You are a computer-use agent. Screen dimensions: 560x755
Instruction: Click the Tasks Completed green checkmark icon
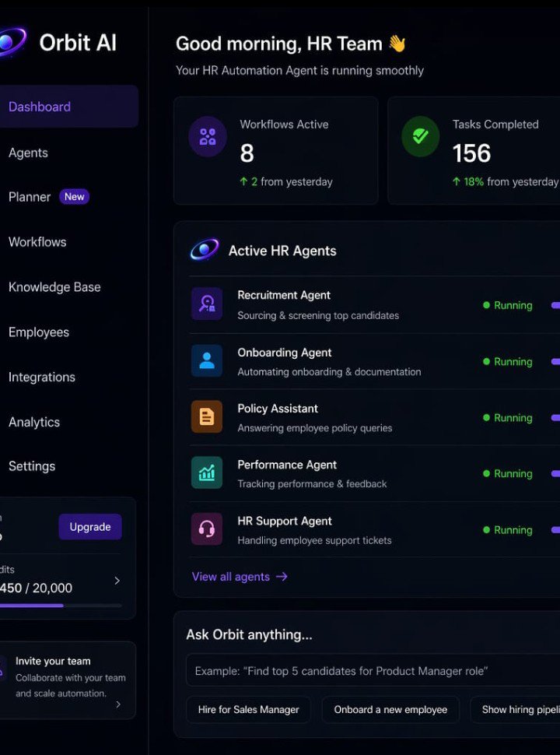click(421, 137)
